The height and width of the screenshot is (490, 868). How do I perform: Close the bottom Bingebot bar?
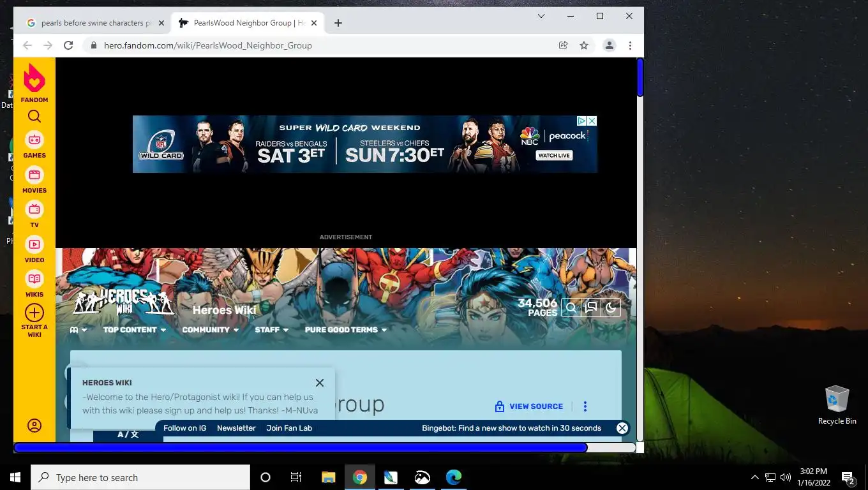pos(622,428)
